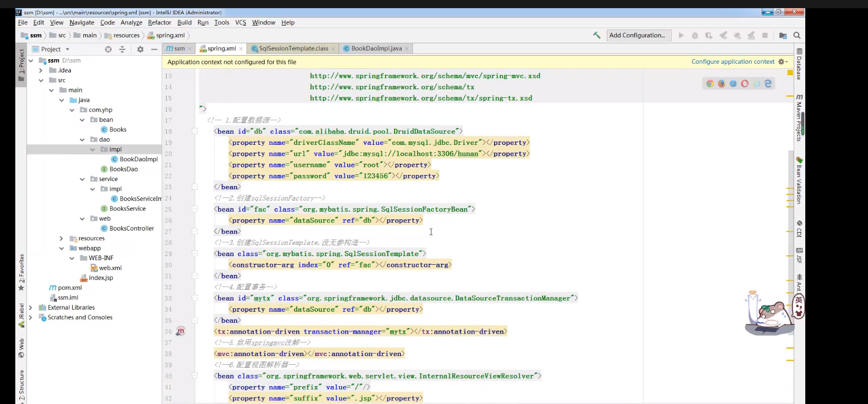
Task: Switch to BookDaoImpl.java tab
Action: pyautogui.click(x=376, y=48)
